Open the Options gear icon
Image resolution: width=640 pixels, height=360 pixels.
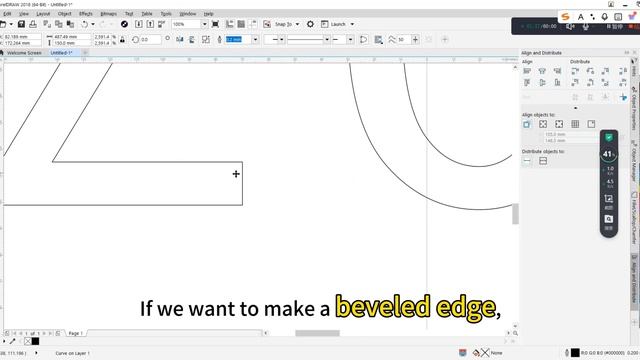click(310, 24)
